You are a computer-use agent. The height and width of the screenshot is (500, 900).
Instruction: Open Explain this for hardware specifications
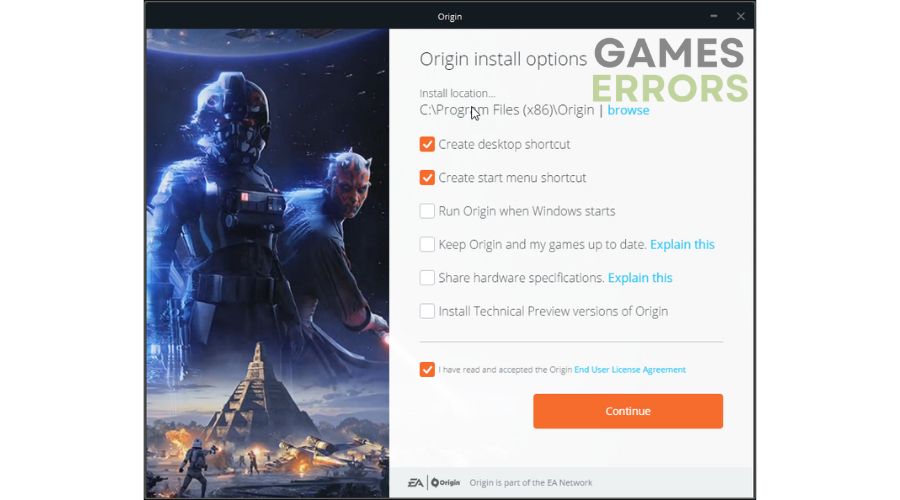pos(640,278)
